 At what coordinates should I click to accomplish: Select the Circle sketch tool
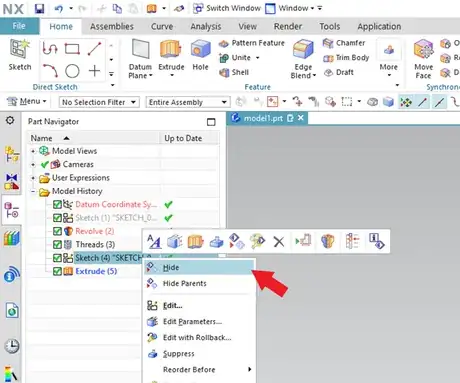[x=72, y=71]
